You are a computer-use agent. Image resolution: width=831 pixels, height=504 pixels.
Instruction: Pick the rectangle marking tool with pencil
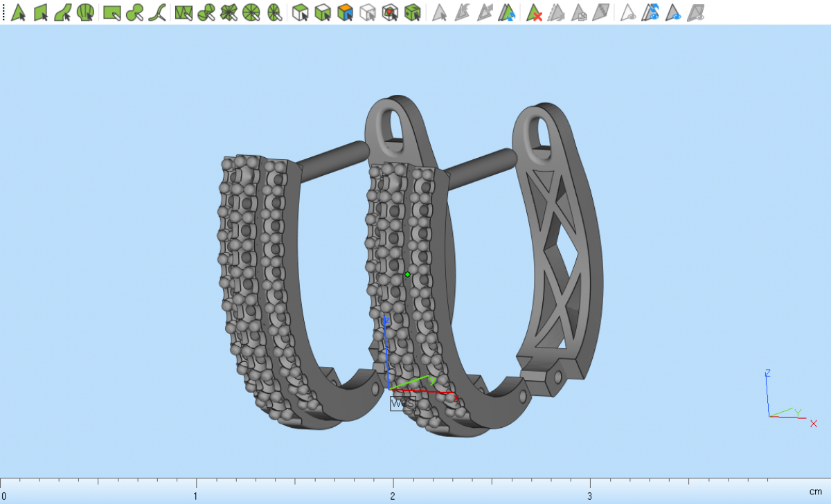click(x=112, y=12)
